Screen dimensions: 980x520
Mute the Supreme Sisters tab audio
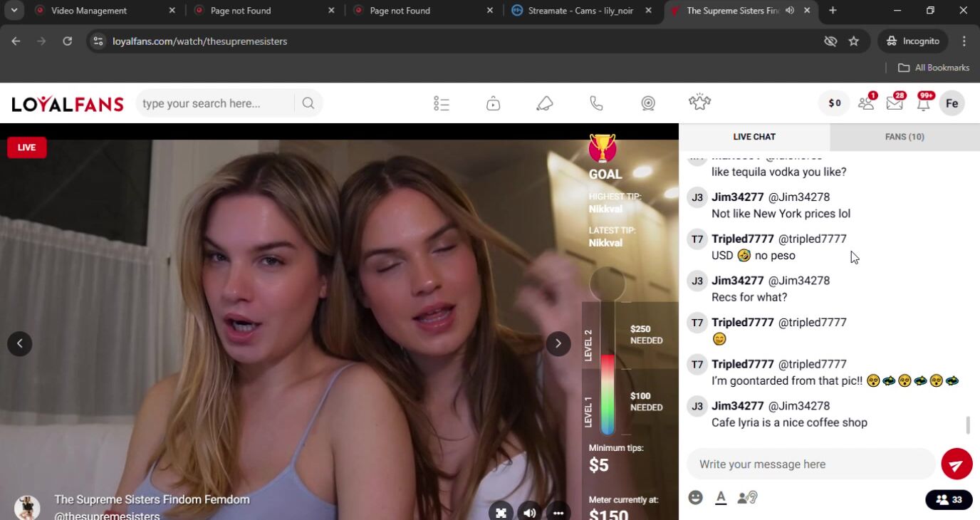click(790, 11)
